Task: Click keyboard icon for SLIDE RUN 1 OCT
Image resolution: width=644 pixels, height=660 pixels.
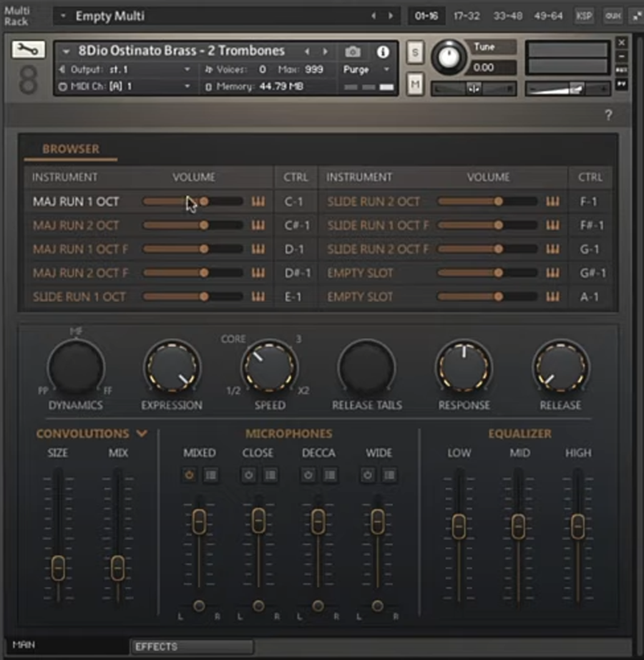Action: click(x=258, y=297)
